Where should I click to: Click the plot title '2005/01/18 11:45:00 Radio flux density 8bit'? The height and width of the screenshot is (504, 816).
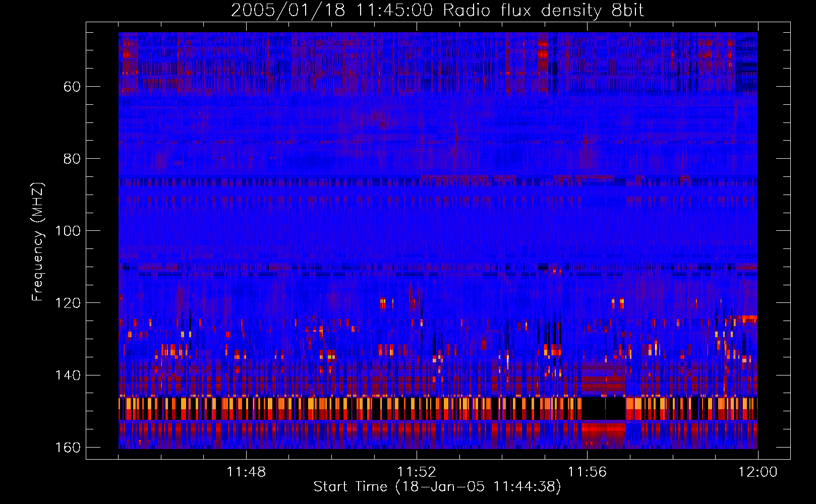click(x=437, y=10)
